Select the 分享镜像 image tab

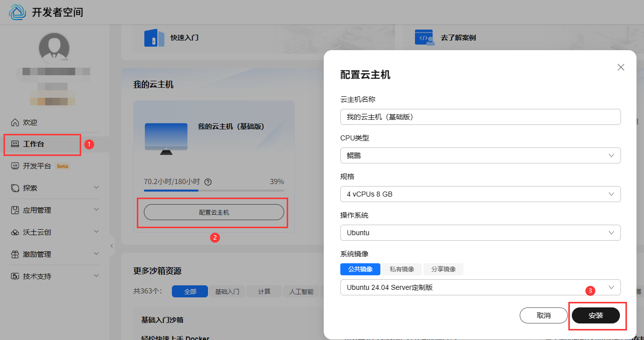pos(443,269)
